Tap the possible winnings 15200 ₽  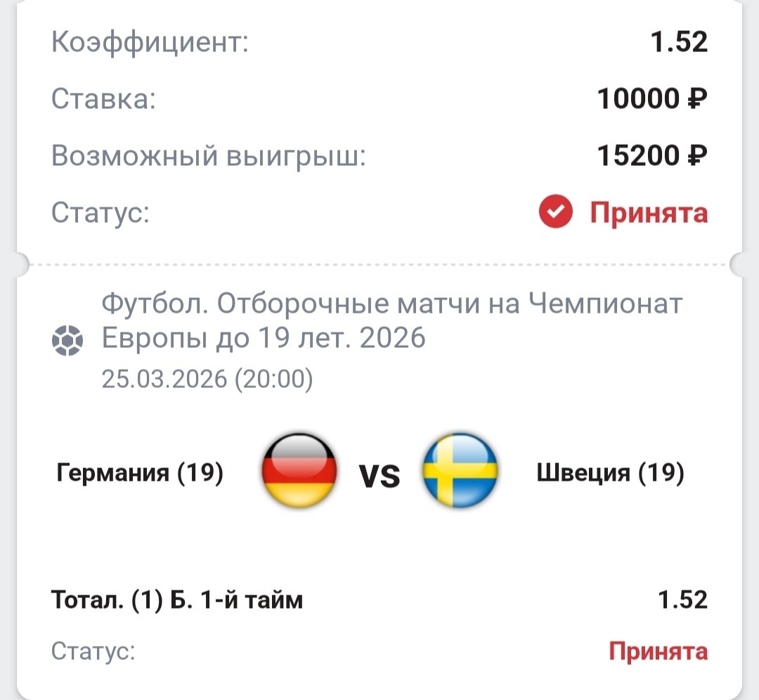(x=652, y=156)
